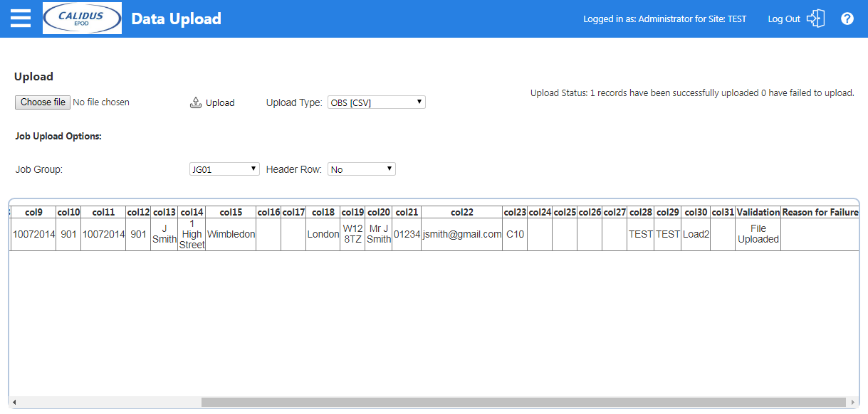Click the col10 column header
The height and width of the screenshot is (414, 868).
coord(68,212)
